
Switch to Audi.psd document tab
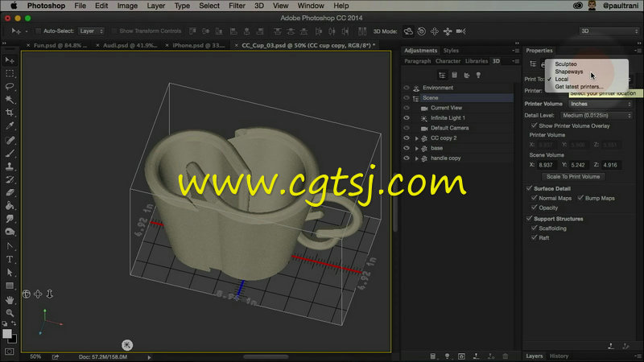click(x=130, y=46)
